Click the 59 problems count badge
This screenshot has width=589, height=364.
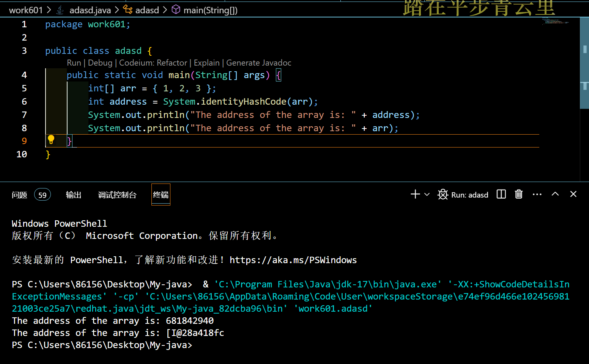tap(43, 195)
